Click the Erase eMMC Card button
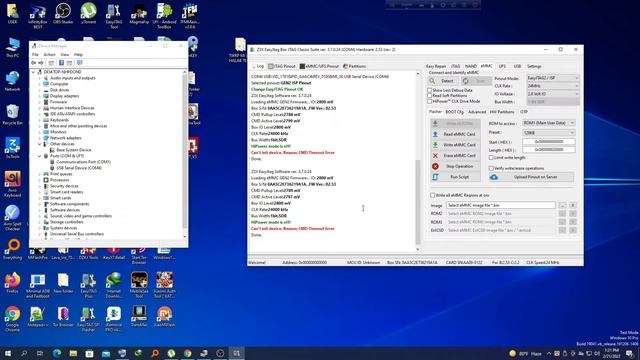Image resolution: width=640 pixels, height=360 pixels. 455,156
